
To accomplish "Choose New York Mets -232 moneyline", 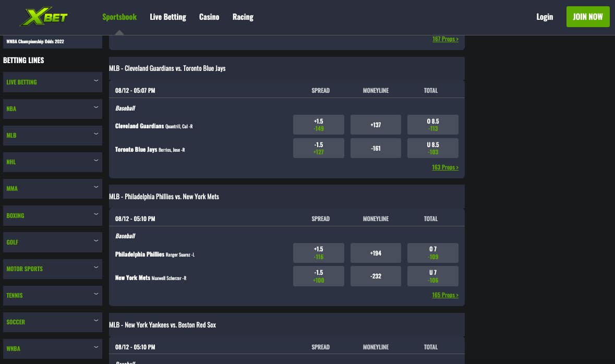I will click(x=376, y=276).
